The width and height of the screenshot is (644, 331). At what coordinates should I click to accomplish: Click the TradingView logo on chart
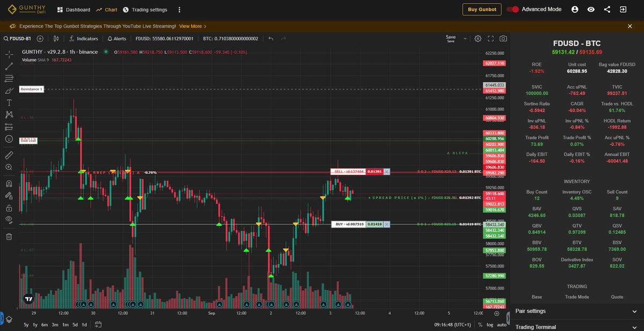[28, 299]
